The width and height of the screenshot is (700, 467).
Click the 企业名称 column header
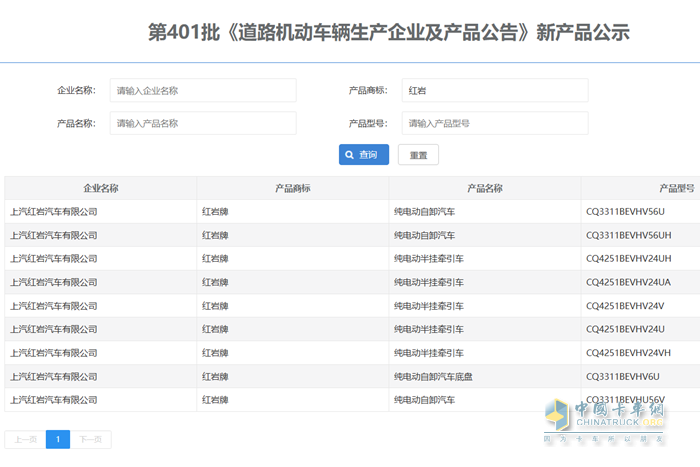(x=101, y=188)
